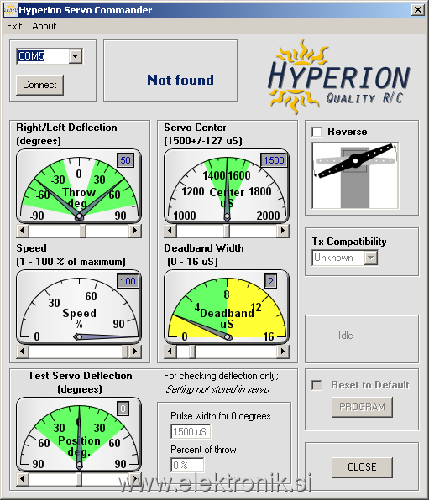Click the Deadband gauge dial
The width and height of the screenshot is (429, 500).
coord(227,307)
